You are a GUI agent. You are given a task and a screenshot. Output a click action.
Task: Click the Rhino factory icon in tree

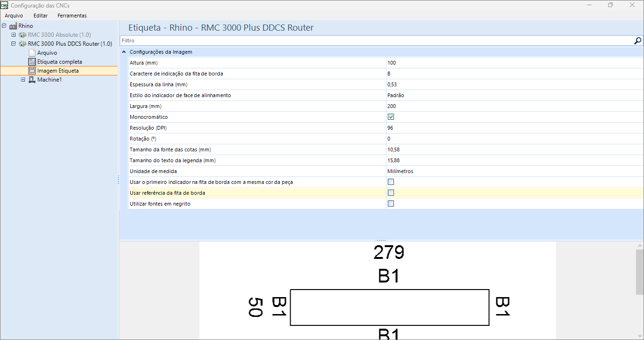[x=13, y=26]
